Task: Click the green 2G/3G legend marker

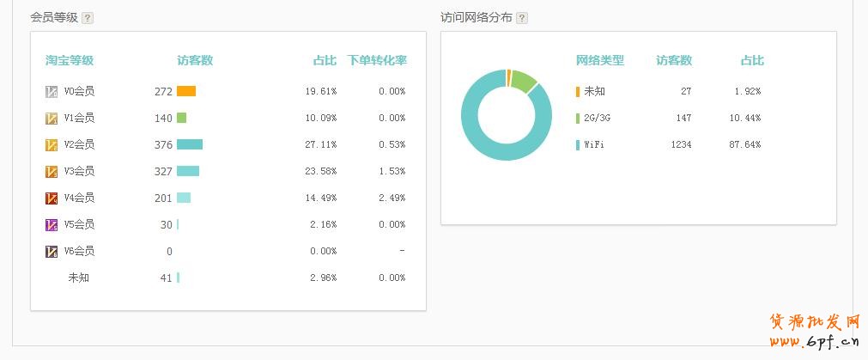Action: point(578,118)
